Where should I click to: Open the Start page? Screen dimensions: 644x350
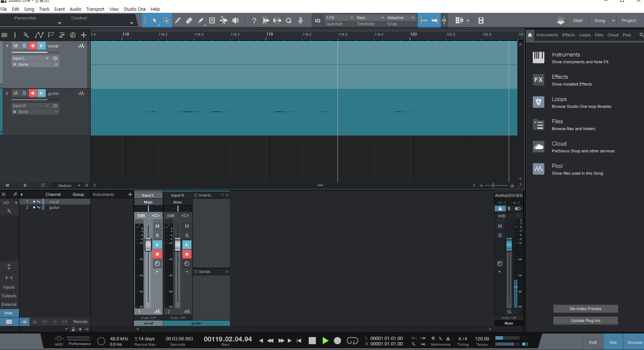click(x=577, y=20)
